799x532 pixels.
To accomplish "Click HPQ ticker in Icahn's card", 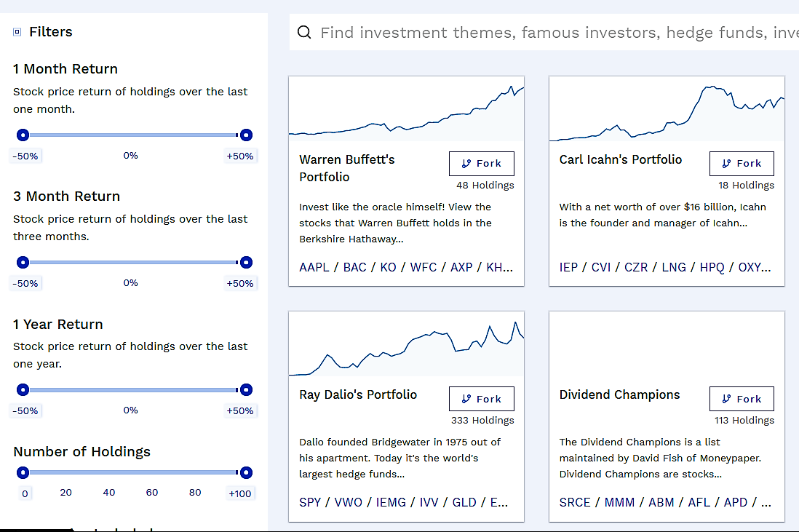I will (712, 267).
